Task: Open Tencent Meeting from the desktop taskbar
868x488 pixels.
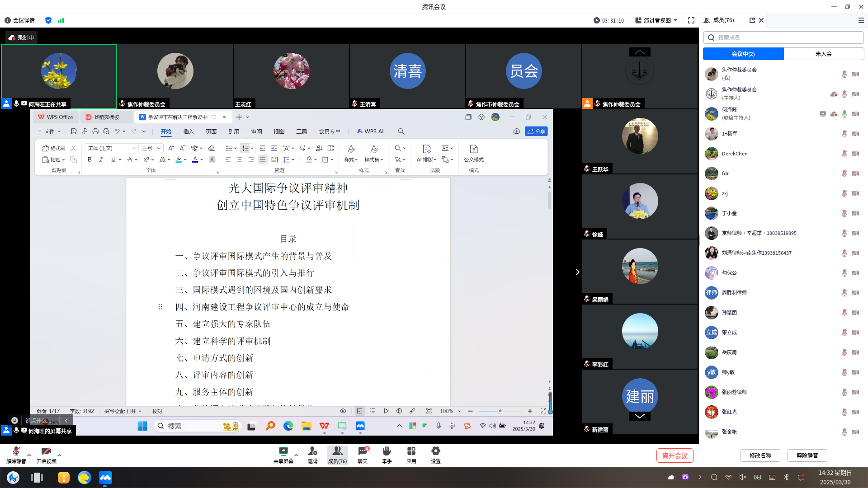Action: tap(105, 478)
